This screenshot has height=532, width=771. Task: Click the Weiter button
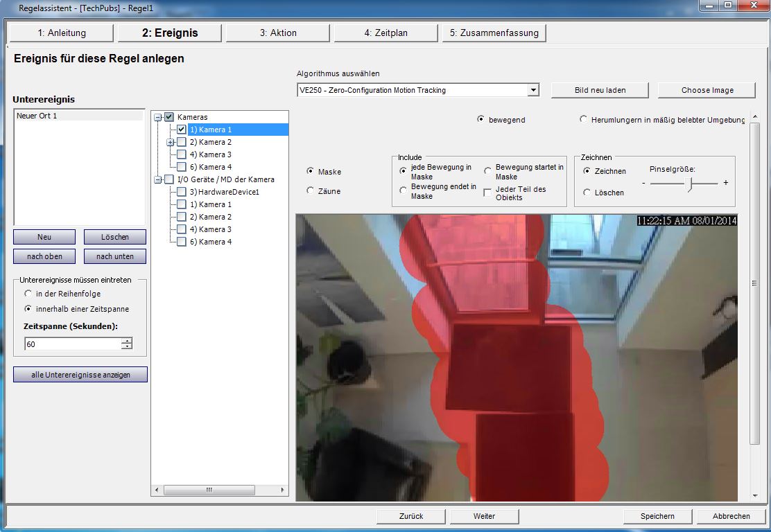pos(485,516)
